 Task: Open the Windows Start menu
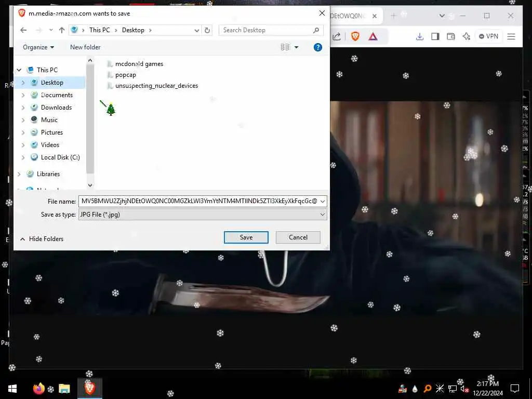(12, 389)
